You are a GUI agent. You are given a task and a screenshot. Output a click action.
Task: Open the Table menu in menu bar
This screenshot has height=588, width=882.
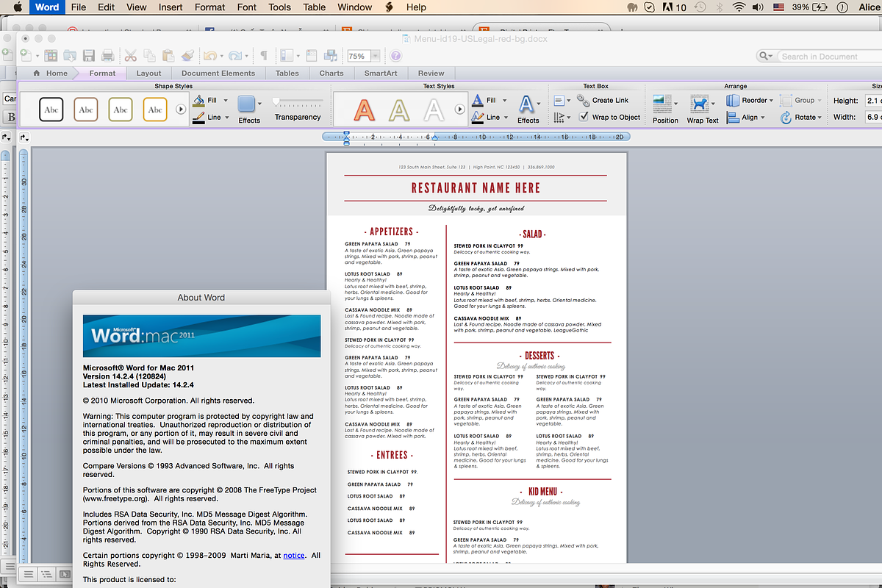(x=315, y=7)
